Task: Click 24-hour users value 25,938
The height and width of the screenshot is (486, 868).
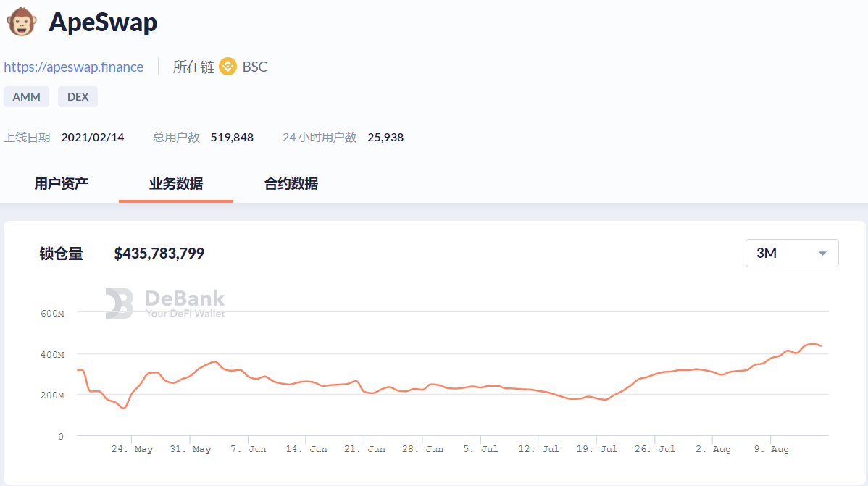Action: coord(385,138)
